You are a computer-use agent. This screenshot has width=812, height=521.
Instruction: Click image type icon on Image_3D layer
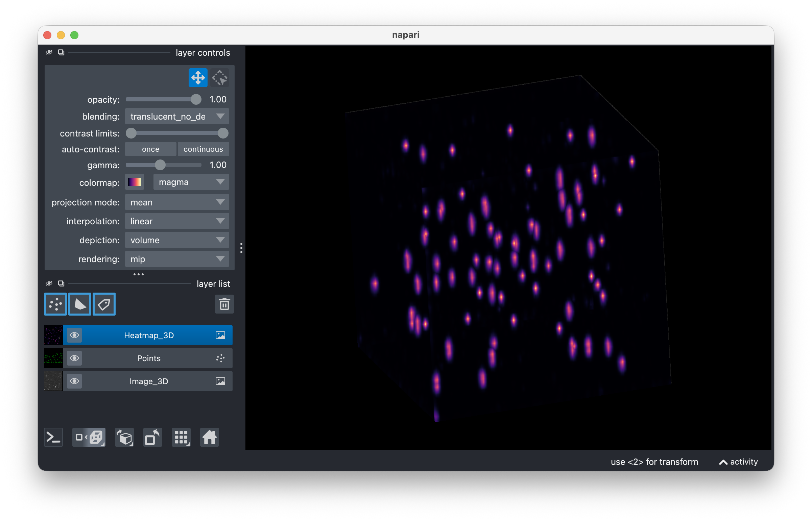220,381
